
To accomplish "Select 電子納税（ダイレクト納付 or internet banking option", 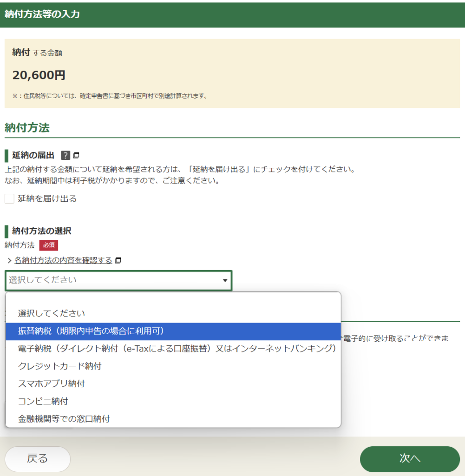I will click(173, 349).
